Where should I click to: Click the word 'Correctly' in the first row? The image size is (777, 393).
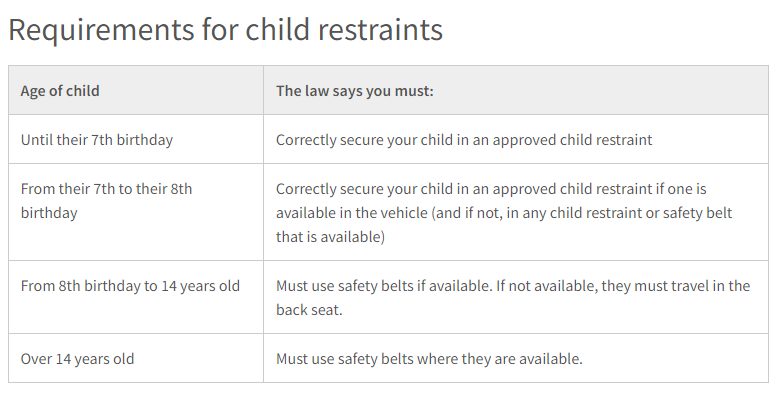(306, 140)
